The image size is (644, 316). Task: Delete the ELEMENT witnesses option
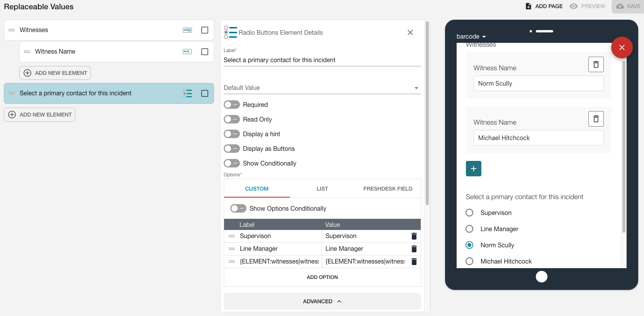(414, 262)
